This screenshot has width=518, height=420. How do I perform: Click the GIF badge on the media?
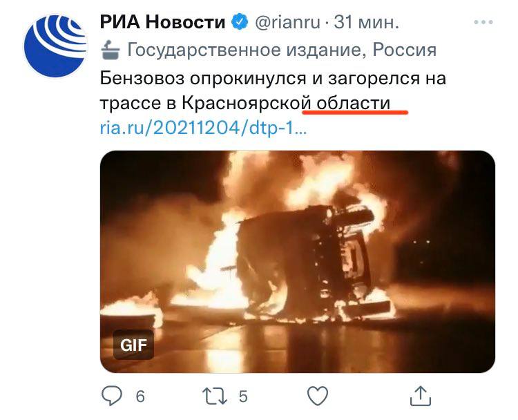[x=133, y=345]
